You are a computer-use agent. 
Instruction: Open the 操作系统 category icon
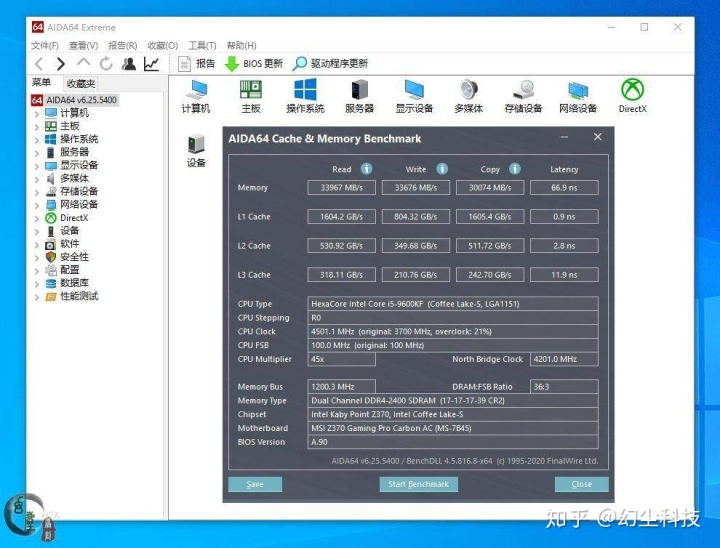(305, 96)
